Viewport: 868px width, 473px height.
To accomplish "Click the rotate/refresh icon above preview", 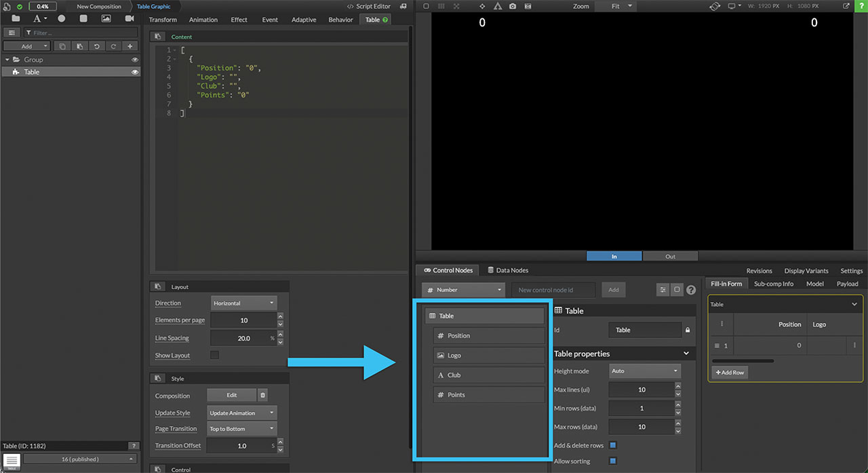I will tap(715, 6).
